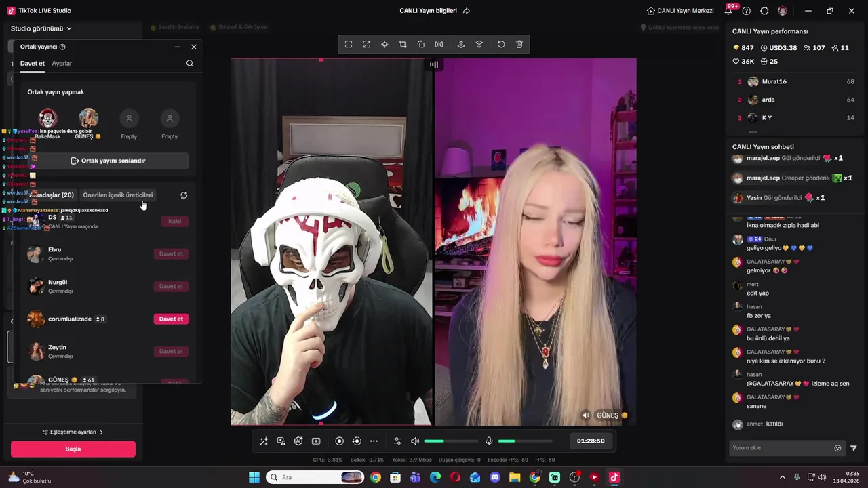Screen dimensions: 868x488
Task: Close the Ortak yayıncı panel
Action: (194, 47)
